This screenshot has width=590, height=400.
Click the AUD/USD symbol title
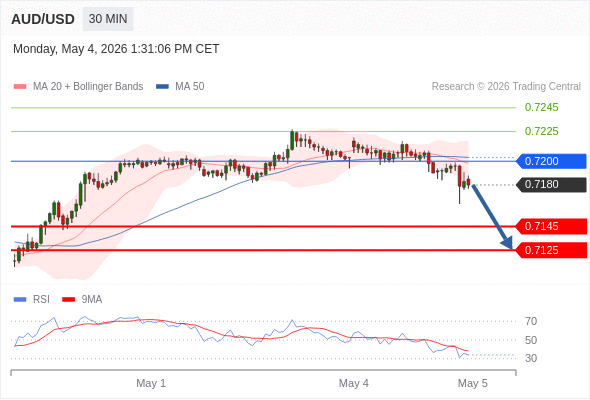[43, 19]
